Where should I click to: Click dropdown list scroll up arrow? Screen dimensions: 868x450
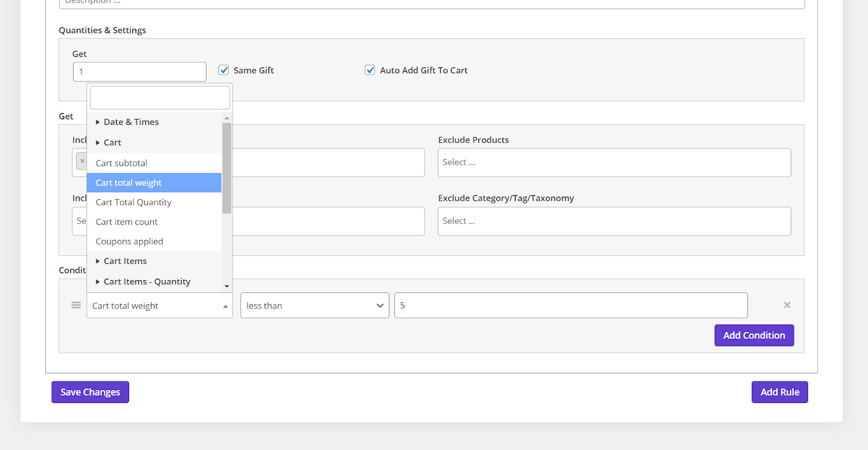coord(227,118)
